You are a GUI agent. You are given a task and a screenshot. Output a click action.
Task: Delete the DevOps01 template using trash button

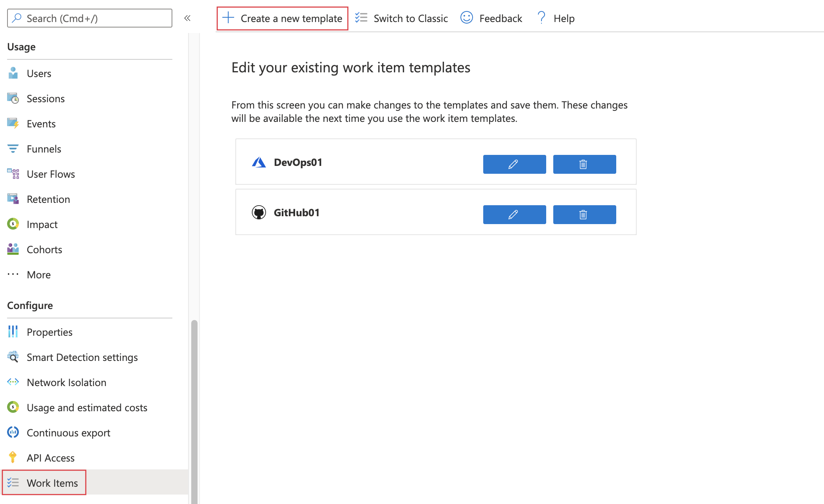click(x=584, y=164)
